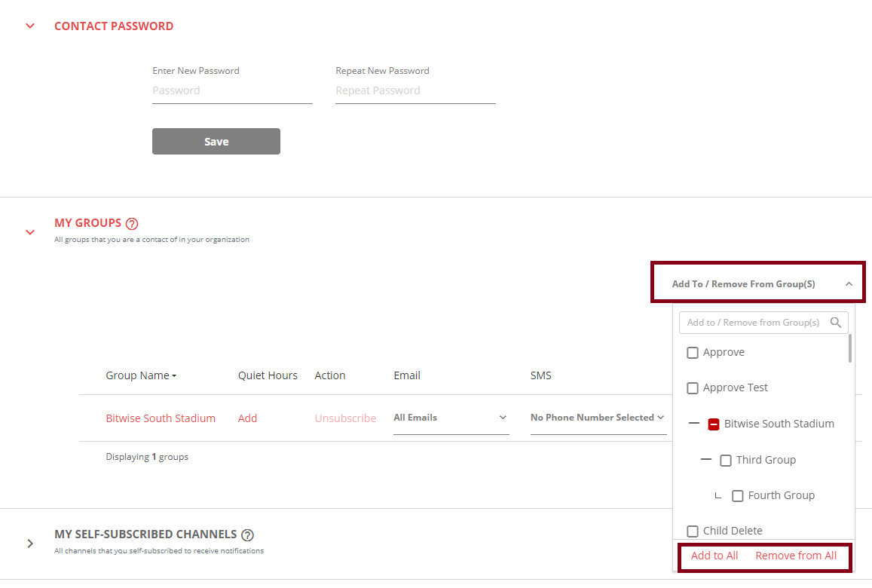The width and height of the screenshot is (872, 588).
Task: Collapse the Third Group tree node
Action: [705, 460]
